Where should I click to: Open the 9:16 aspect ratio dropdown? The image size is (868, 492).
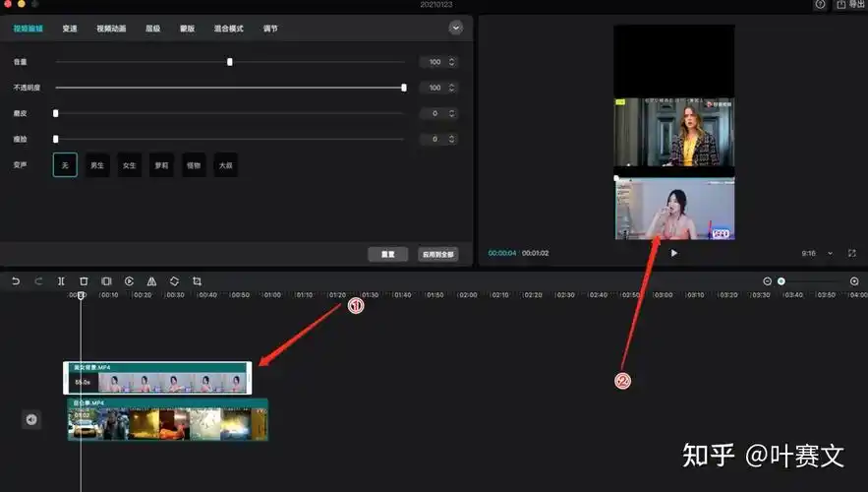tap(815, 253)
